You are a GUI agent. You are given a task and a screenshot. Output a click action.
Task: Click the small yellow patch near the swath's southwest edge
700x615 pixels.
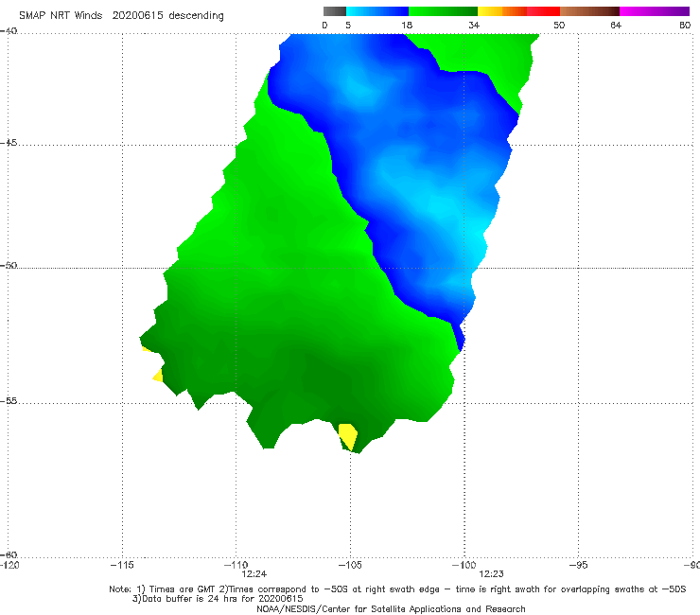[158, 376]
